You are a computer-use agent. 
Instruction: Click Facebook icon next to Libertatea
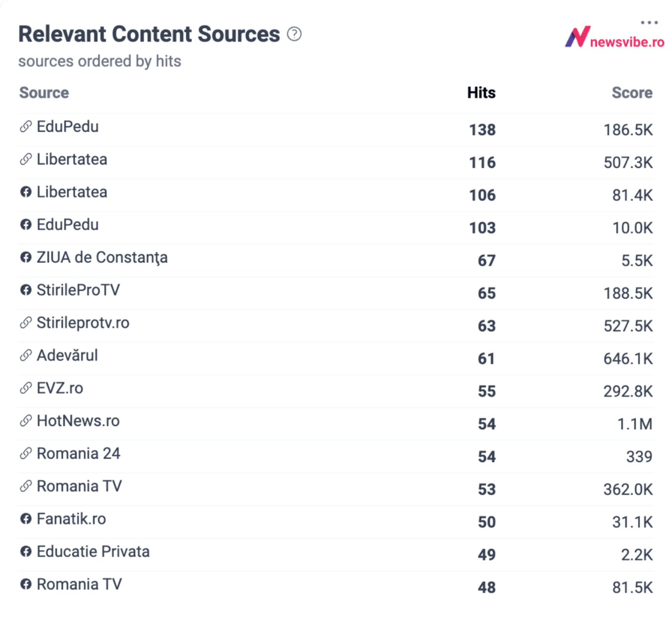[x=26, y=192]
